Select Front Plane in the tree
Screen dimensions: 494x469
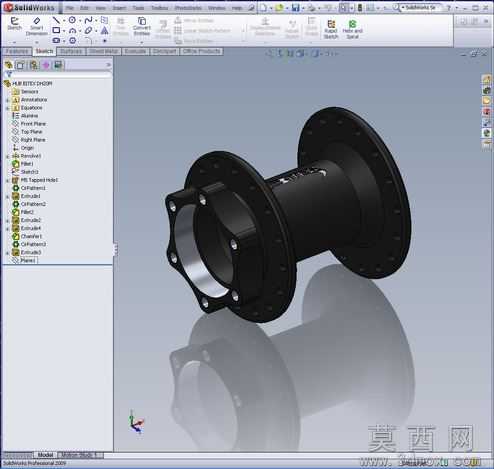[29, 124]
